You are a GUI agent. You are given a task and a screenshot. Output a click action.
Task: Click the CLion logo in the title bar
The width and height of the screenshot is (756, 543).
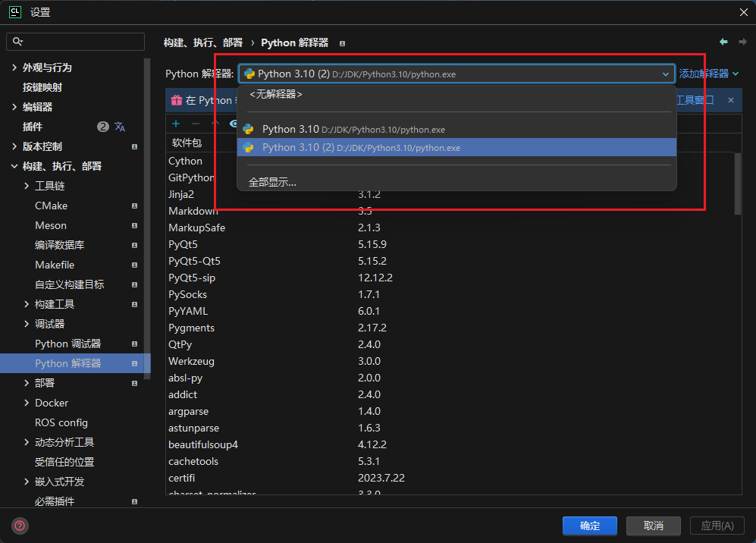coord(15,12)
